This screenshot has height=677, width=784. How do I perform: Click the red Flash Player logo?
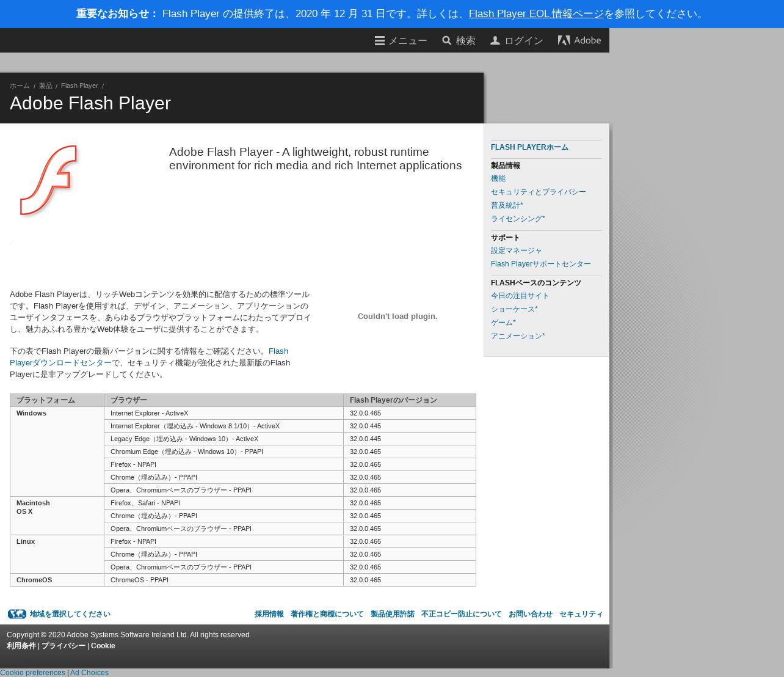[x=49, y=180]
